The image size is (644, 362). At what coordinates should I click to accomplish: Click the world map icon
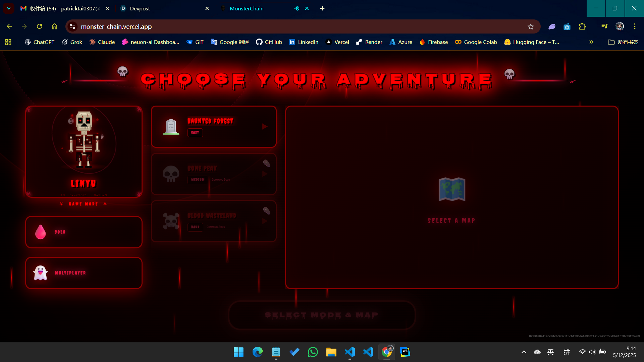[x=452, y=189]
